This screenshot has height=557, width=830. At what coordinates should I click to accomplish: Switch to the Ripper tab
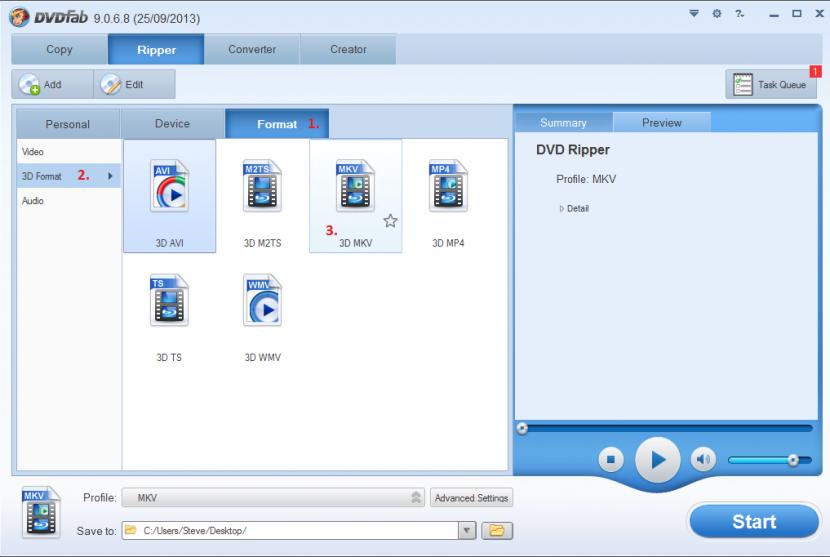pyautogui.click(x=156, y=49)
